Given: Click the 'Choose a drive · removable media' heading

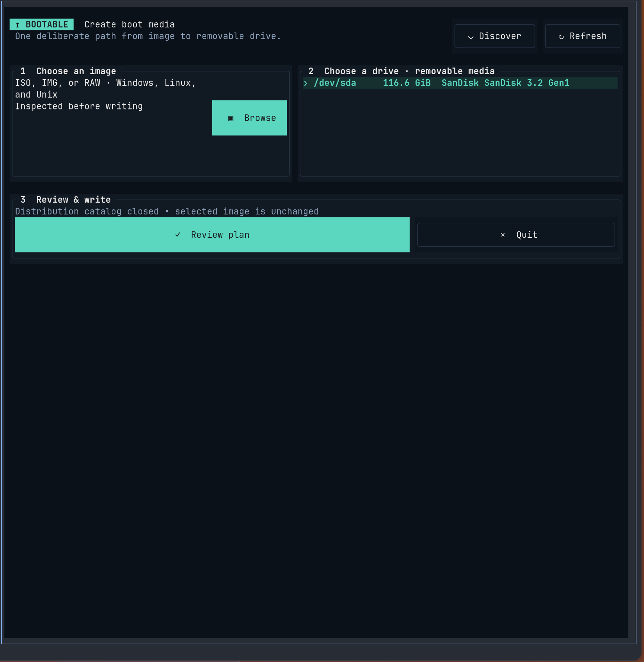Looking at the screenshot, I should [409, 71].
